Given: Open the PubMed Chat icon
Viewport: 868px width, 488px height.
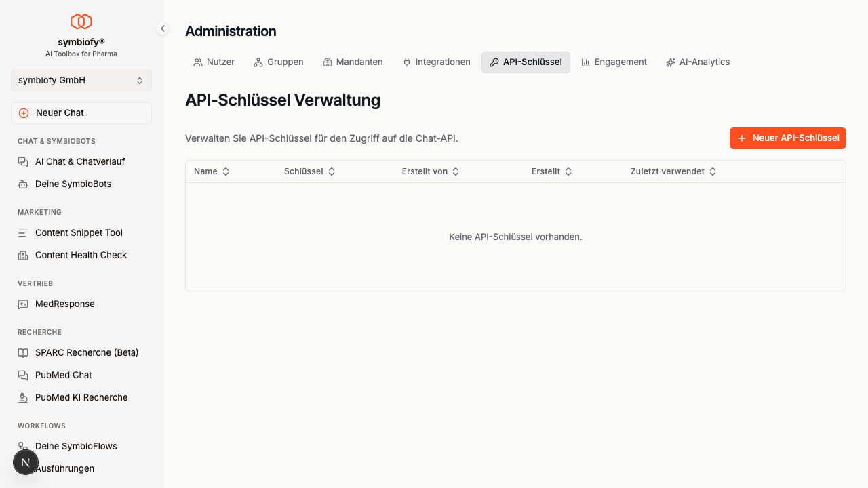Looking at the screenshot, I should (24, 375).
